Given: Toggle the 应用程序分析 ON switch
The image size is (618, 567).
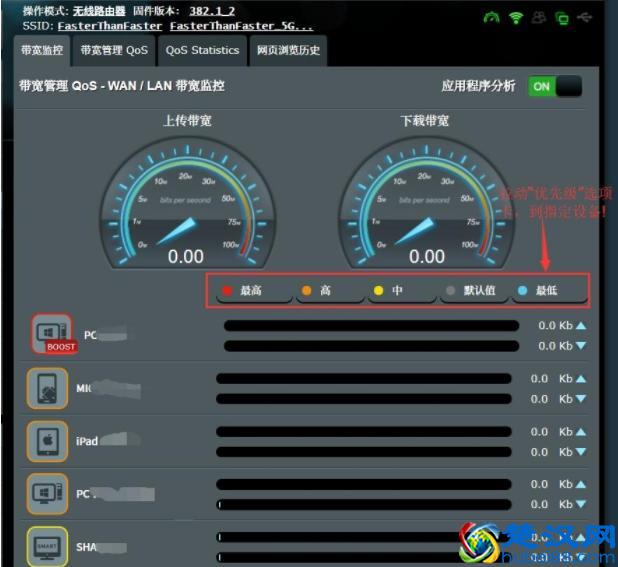Looking at the screenshot, I should pyautogui.click(x=555, y=86).
